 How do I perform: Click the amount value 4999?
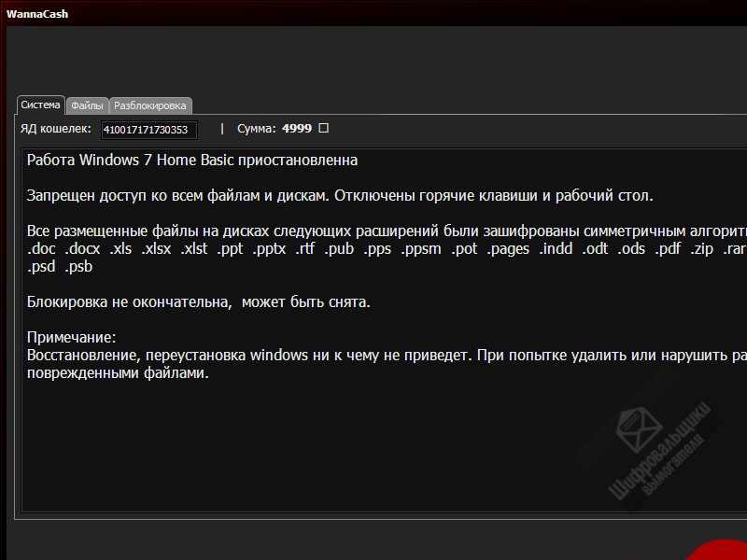coord(297,129)
